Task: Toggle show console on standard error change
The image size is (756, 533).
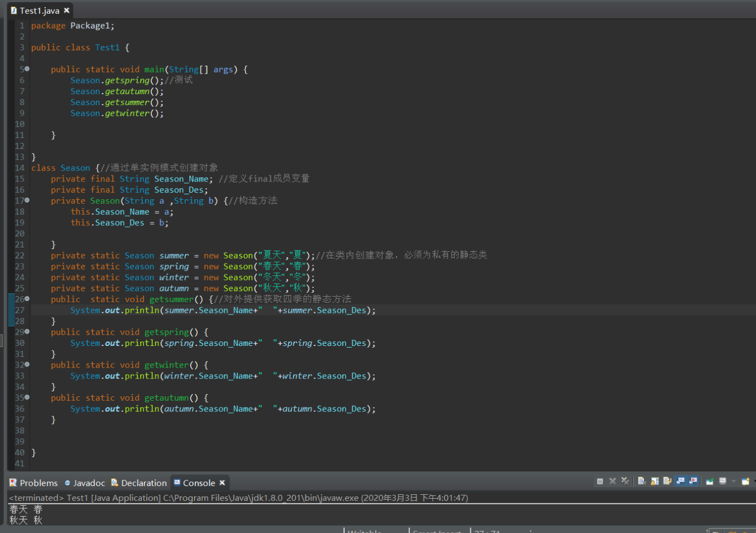Action: point(693,482)
